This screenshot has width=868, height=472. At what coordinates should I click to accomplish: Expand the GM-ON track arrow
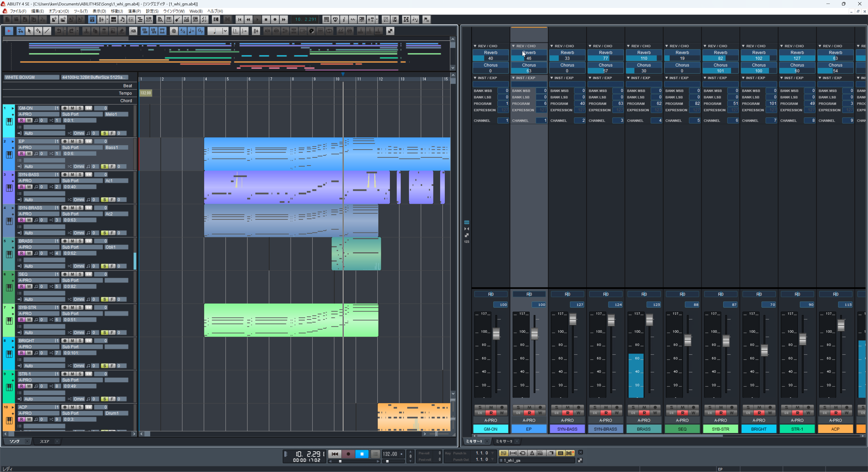coord(13,108)
